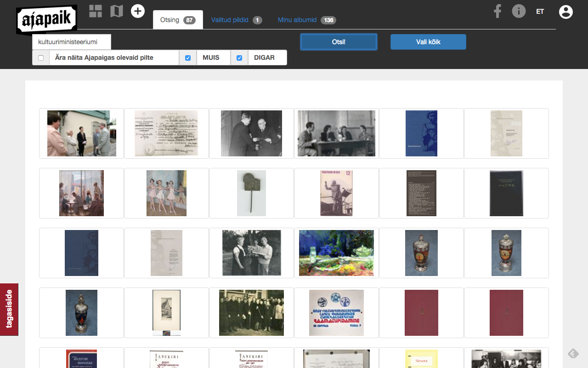Open the info icon
The width and height of the screenshot is (588, 368).
(x=519, y=11)
